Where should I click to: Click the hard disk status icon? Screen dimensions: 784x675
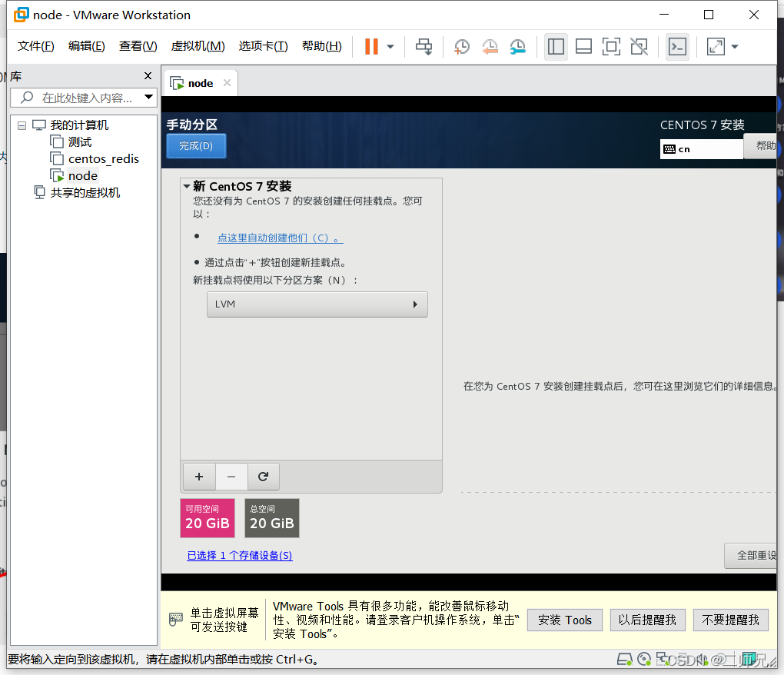click(x=625, y=659)
